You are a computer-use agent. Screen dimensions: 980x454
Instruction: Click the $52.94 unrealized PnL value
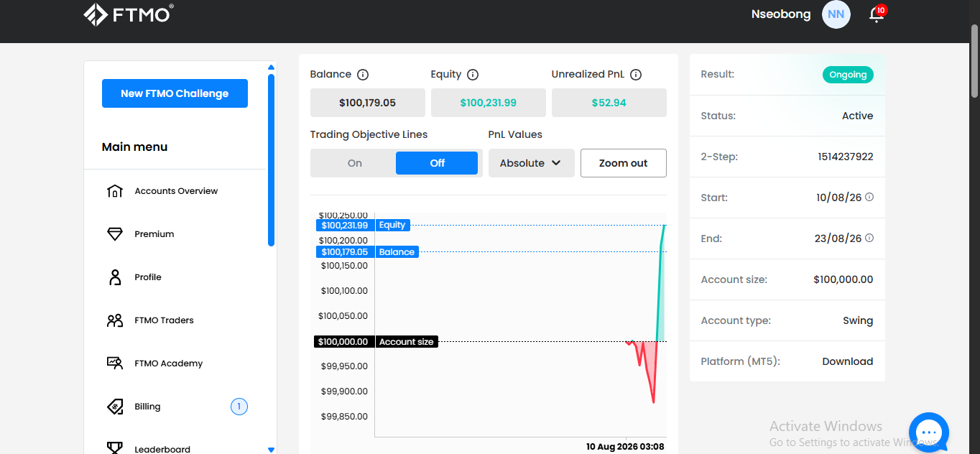point(609,103)
